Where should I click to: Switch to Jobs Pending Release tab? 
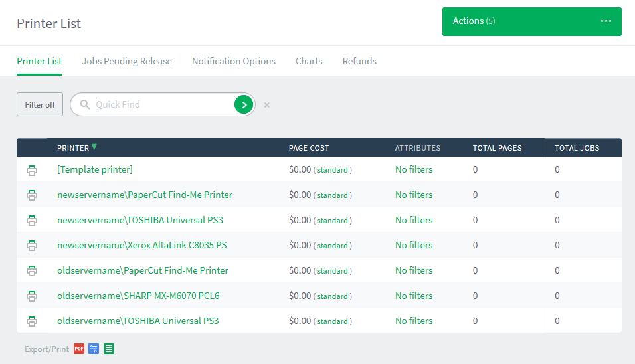point(127,61)
